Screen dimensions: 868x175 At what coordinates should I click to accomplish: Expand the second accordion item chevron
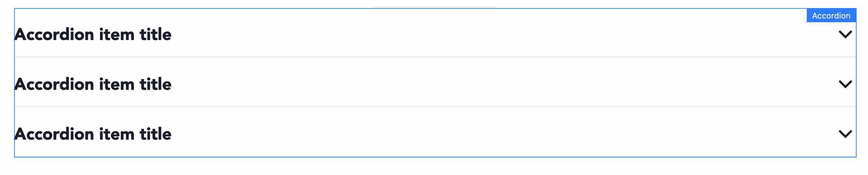point(845,84)
